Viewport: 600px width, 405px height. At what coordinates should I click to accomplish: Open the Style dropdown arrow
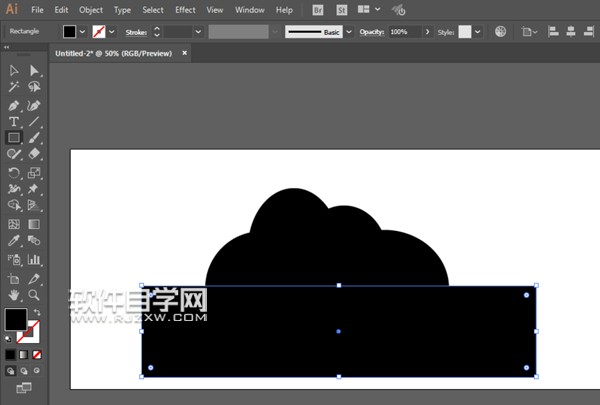[x=477, y=32]
